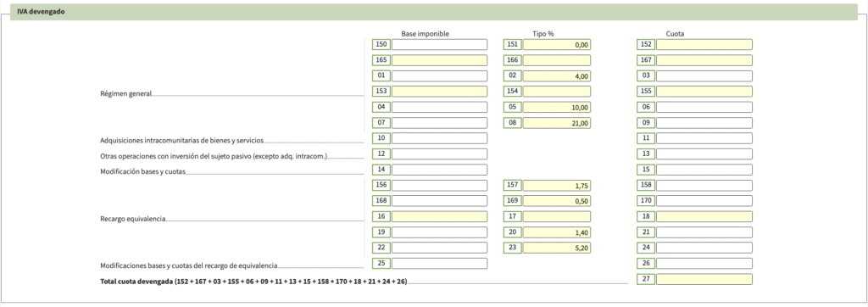Focus recargo equivalencia tipo field 17
868x307 pixels.
(556, 216)
